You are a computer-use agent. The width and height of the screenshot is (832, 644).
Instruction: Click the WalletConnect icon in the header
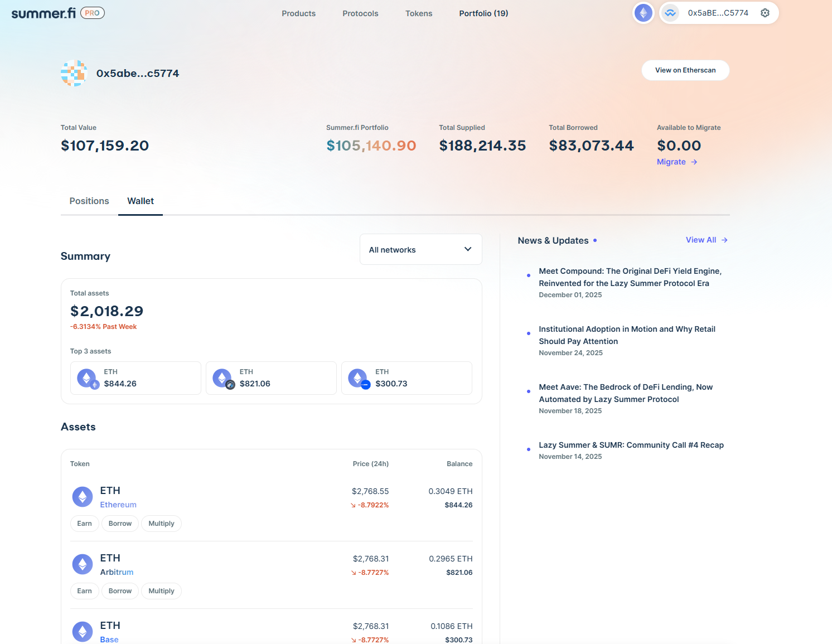coord(670,13)
